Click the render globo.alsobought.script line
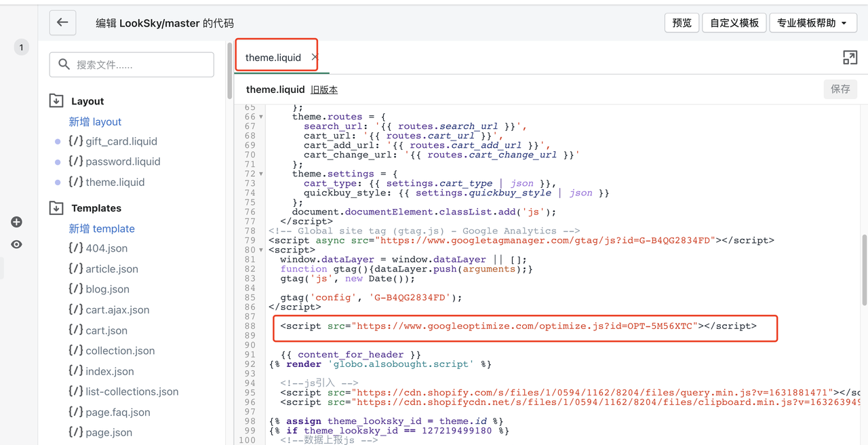This screenshot has width=868, height=445. point(380,364)
